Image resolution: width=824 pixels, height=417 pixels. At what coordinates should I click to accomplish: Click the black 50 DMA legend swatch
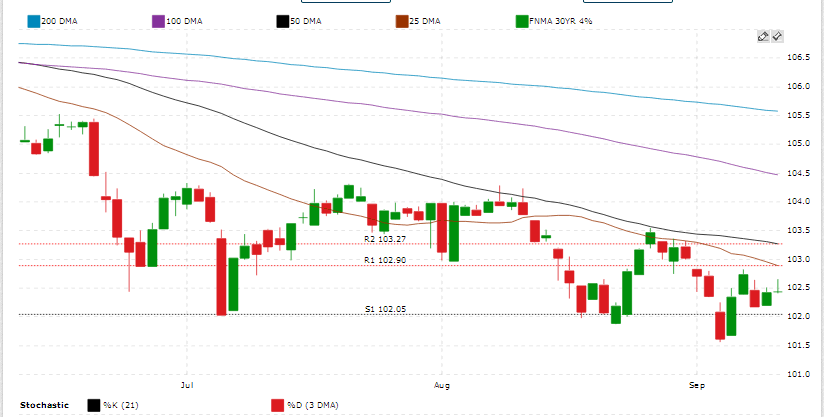(283, 22)
